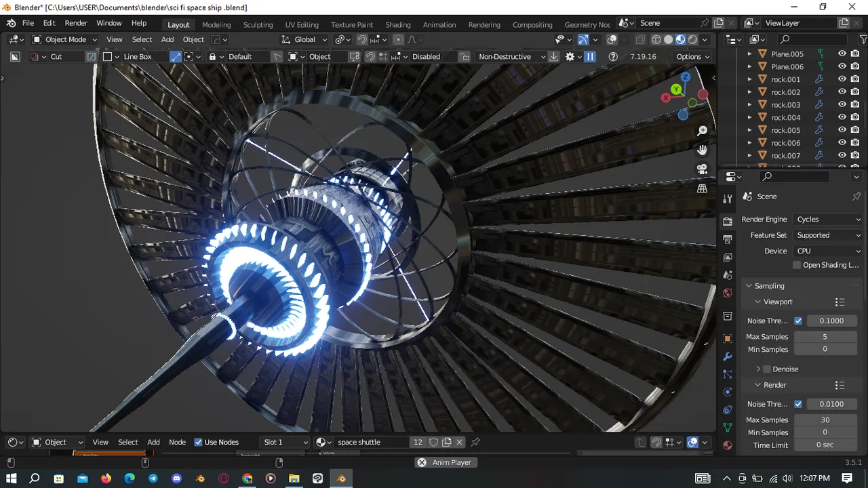
Task: Open the outliner filter funnel
Action: click(x=863, y=39)
